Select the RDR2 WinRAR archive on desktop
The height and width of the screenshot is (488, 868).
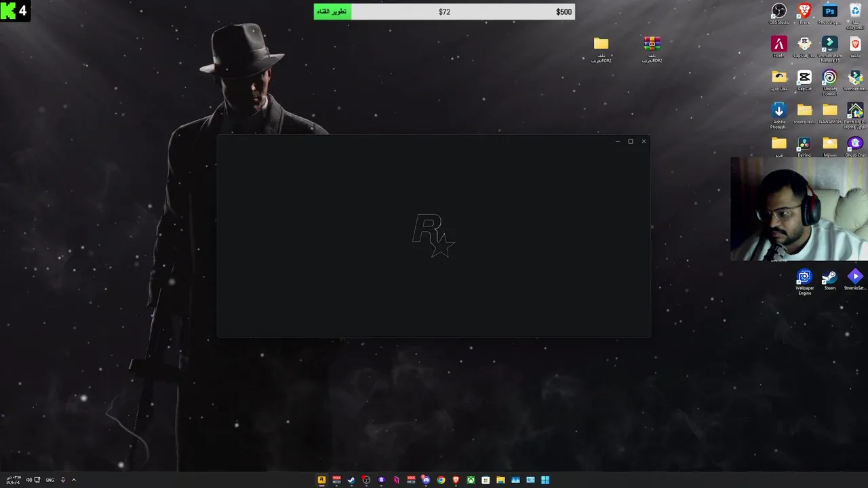(x=652, y=49)
